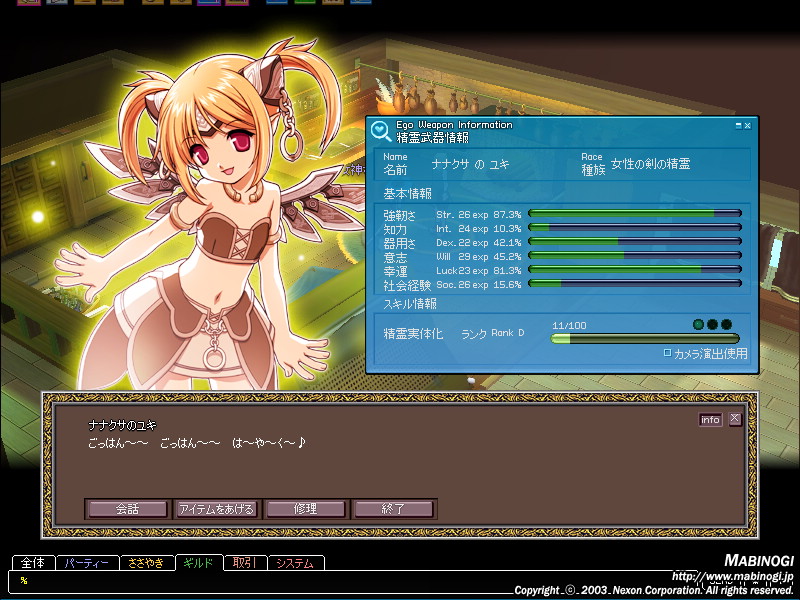The image size is (800, 600).
Task: Click the 器用さ stat label
Action: [x=399, y=243]
